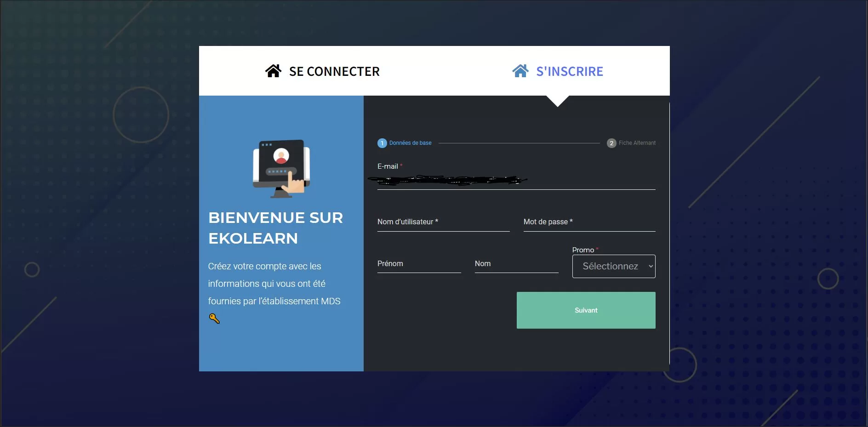Click the computer login illustration
868x427 pixels.
point(281,169)
